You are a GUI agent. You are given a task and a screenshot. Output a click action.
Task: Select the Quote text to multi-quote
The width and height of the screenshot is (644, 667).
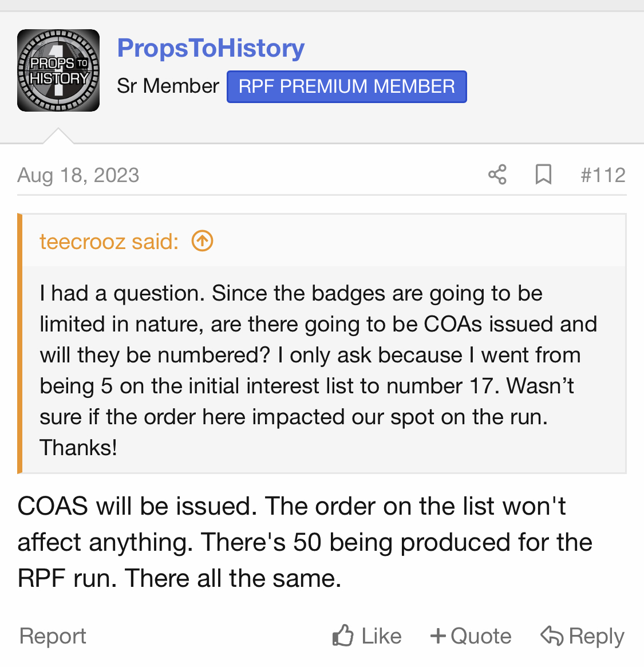point(481,636)
